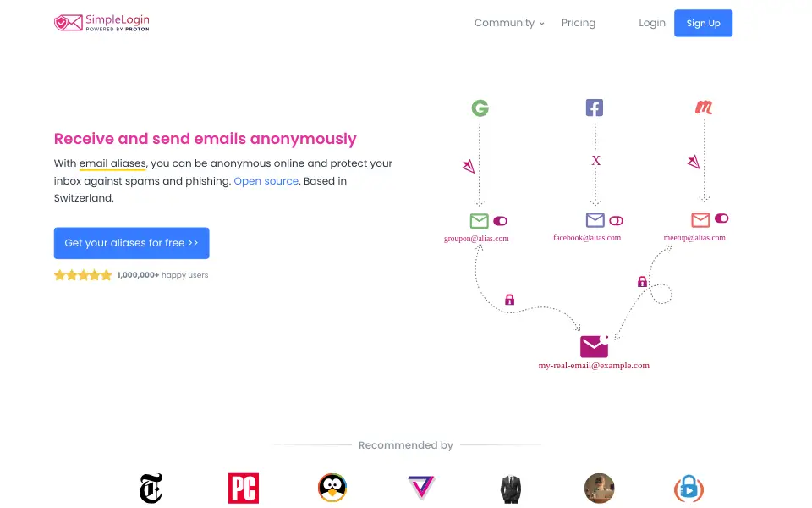Click the New York Times logo

click(151, 488)
